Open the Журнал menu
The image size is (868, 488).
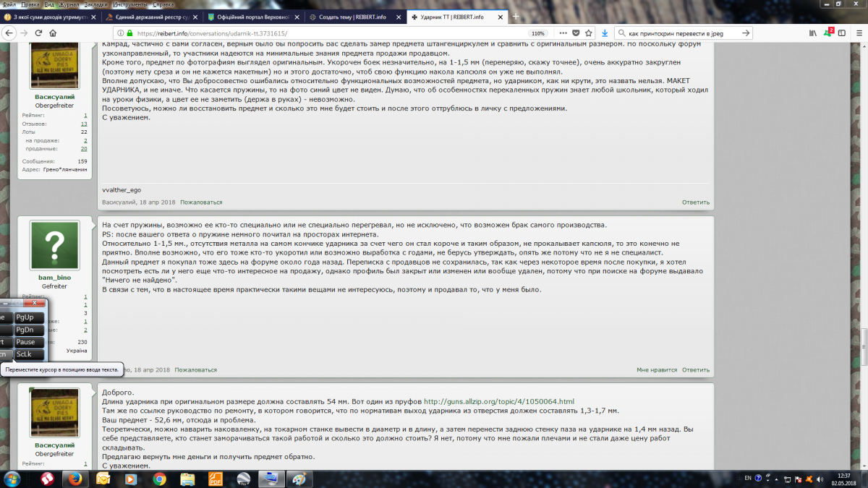tap(68, 4)
